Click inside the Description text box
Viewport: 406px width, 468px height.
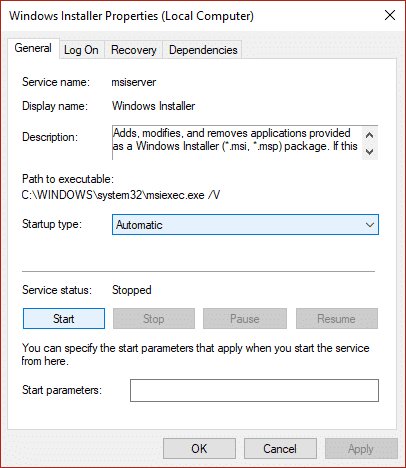click(x=237, y=143)
